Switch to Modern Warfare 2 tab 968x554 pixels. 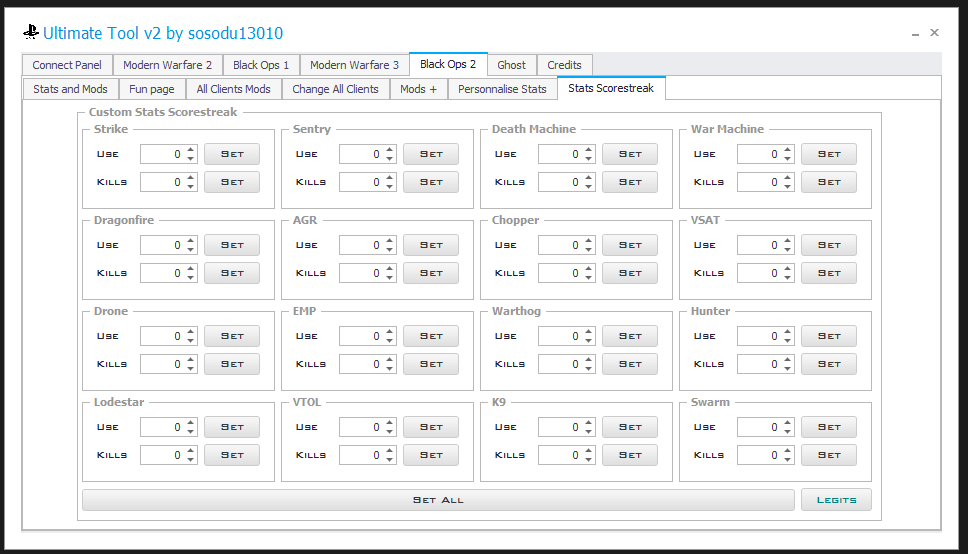click(167, 65)
